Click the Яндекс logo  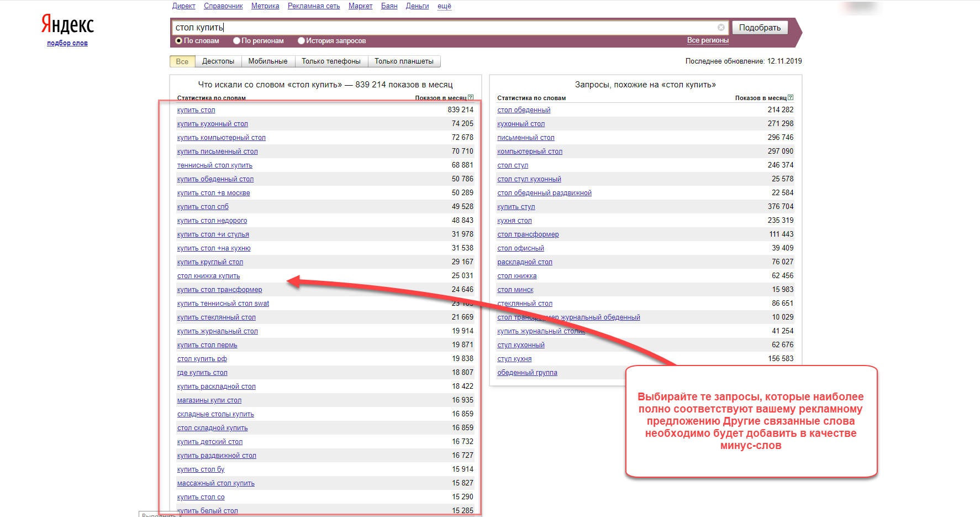point(67,25)
